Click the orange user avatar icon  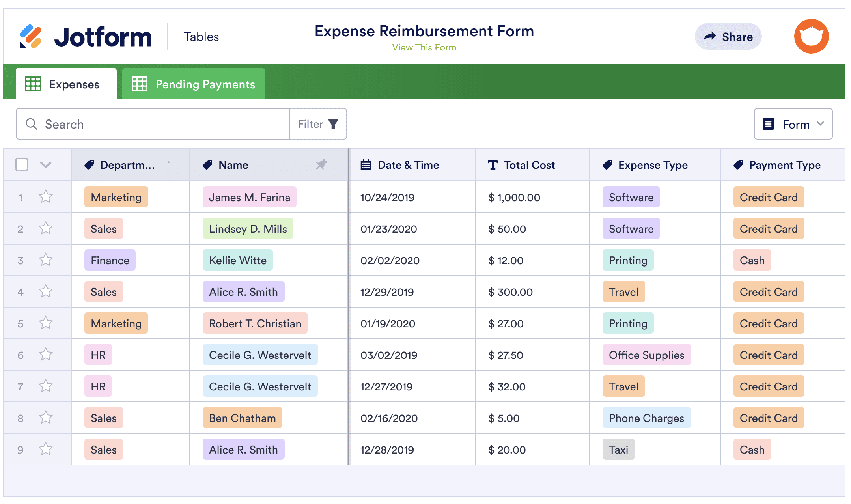coord(811,36)
